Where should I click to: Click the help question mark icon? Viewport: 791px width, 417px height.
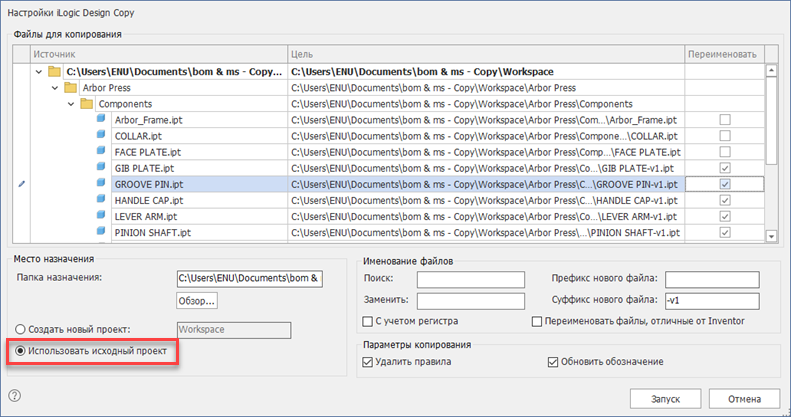15,396
